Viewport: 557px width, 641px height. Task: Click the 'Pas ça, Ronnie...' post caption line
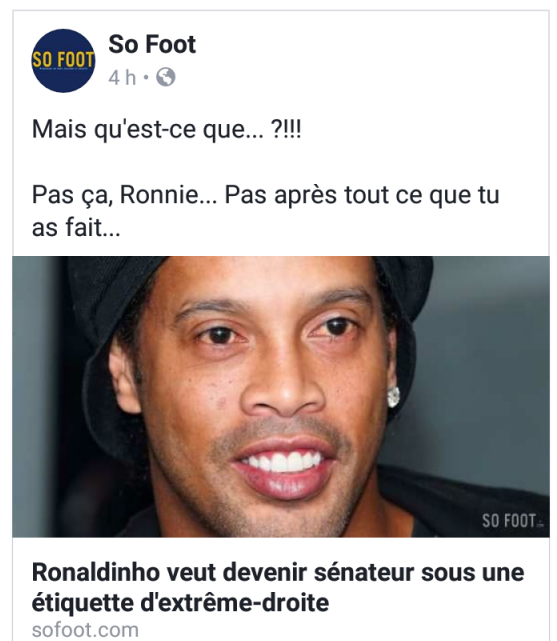coord(266,195)
